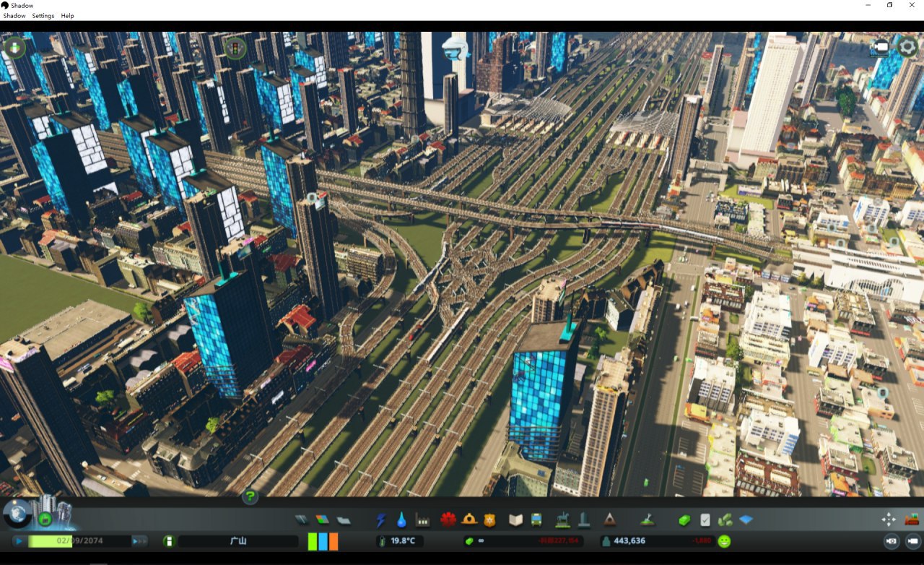Open the Shadow menu

14,16
